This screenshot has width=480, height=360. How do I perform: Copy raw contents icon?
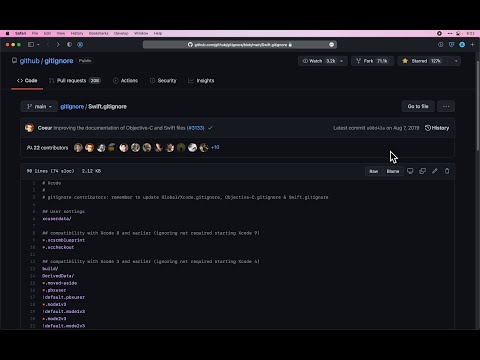click(422, 171)
